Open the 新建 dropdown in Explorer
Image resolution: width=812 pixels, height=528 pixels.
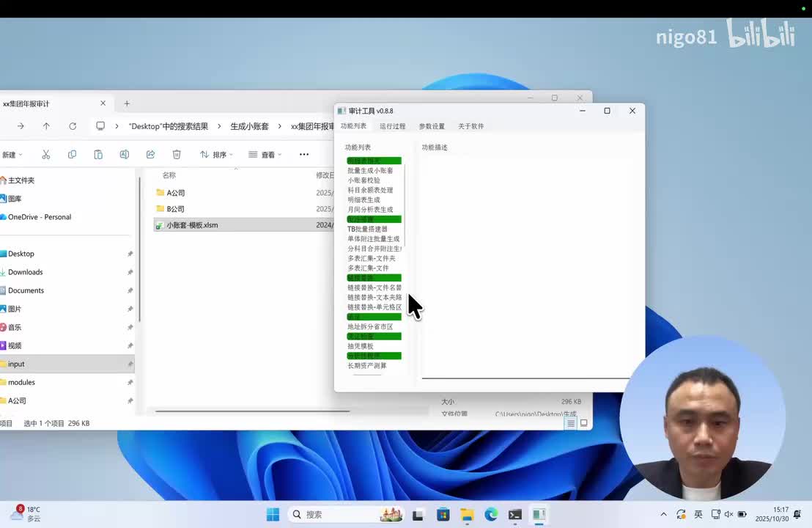[x=12, y=155]
